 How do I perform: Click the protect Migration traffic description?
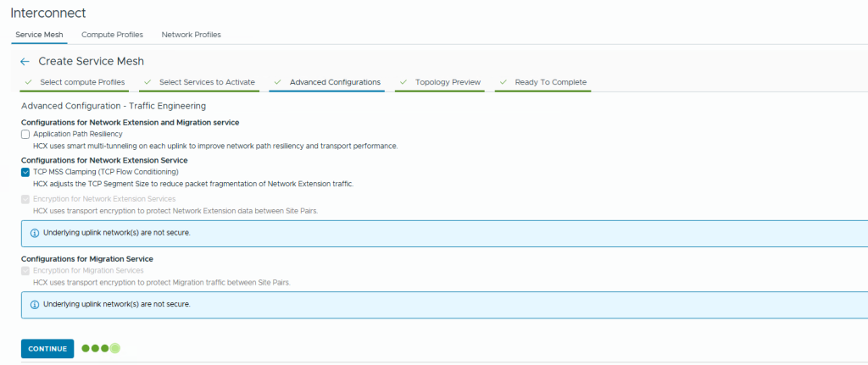(162, 283)
